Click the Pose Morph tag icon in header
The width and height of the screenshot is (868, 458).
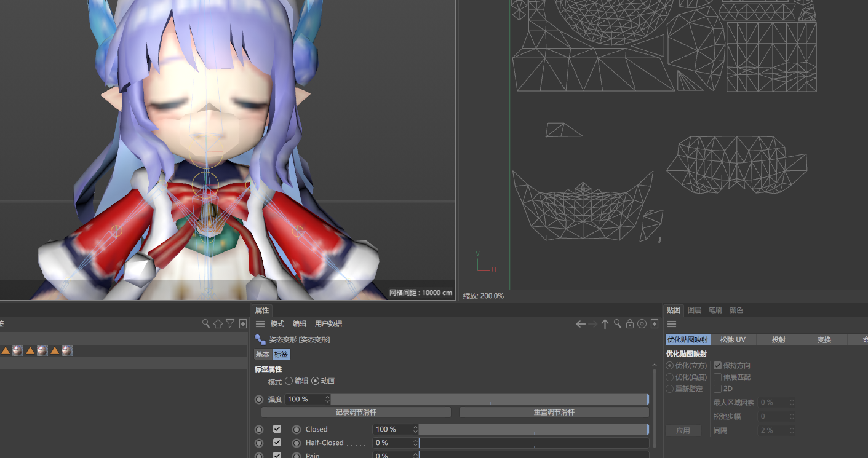[260, 339]
